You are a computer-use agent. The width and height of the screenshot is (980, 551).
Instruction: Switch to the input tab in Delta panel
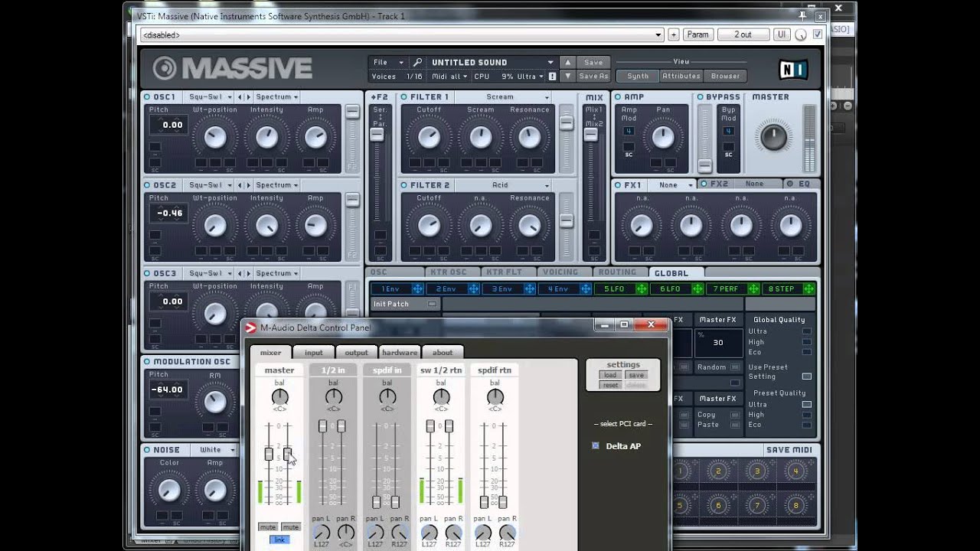pos(314,353)
